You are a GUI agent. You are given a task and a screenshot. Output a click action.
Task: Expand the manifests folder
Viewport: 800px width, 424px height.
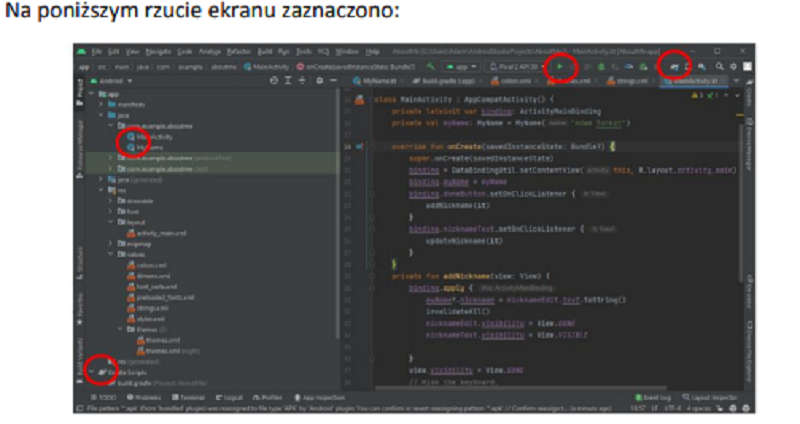(101, 105)
